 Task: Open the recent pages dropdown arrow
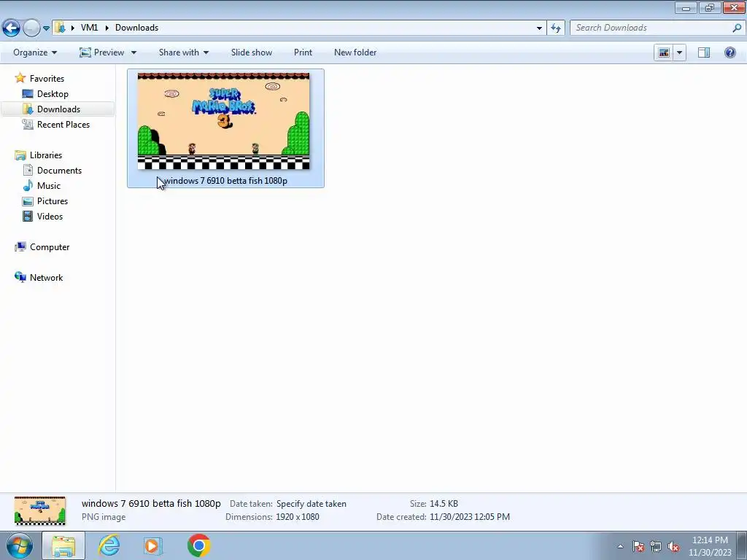[x=46, y=28]
